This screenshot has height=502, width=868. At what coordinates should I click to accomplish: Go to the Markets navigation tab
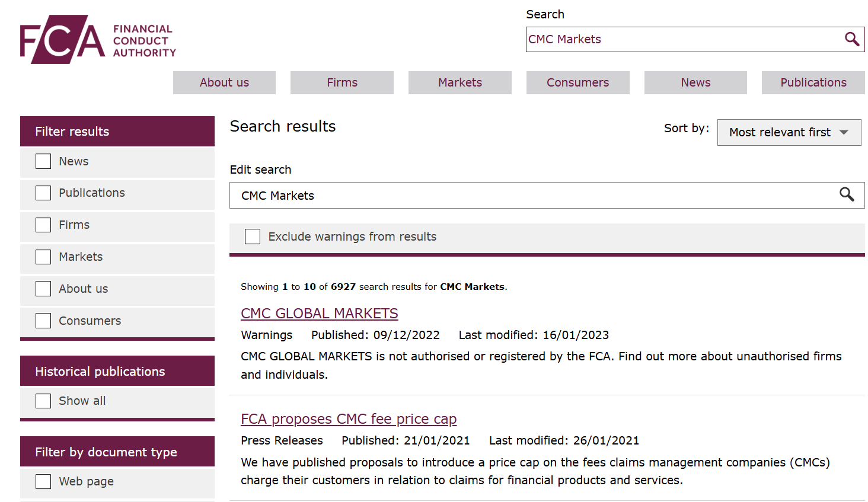pyautogui.click(x=459, y=83)
